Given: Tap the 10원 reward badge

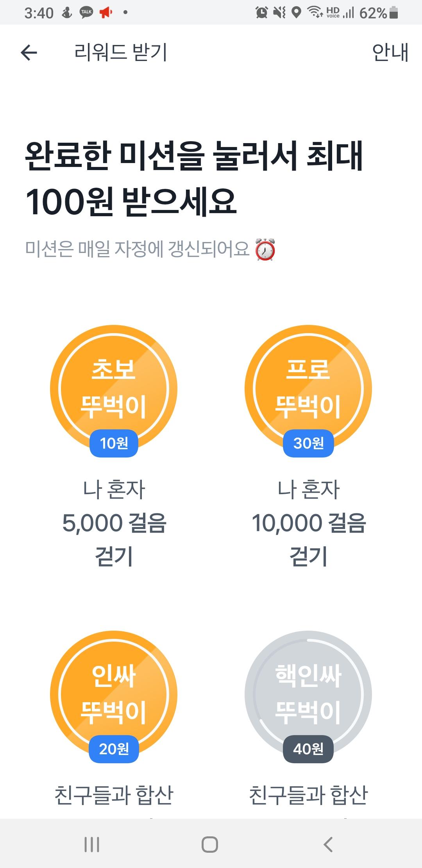Looking at the screenshot, I should (x=114, y=443).
